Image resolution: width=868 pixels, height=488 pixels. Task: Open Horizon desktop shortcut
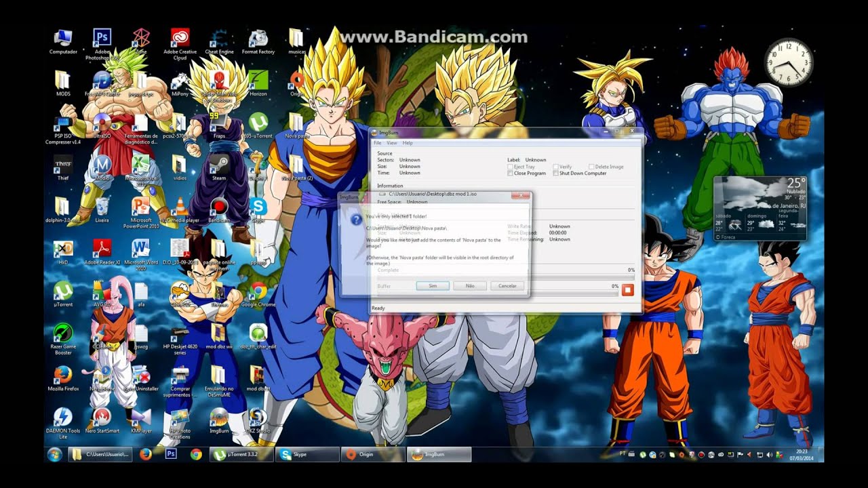point(258,84)
